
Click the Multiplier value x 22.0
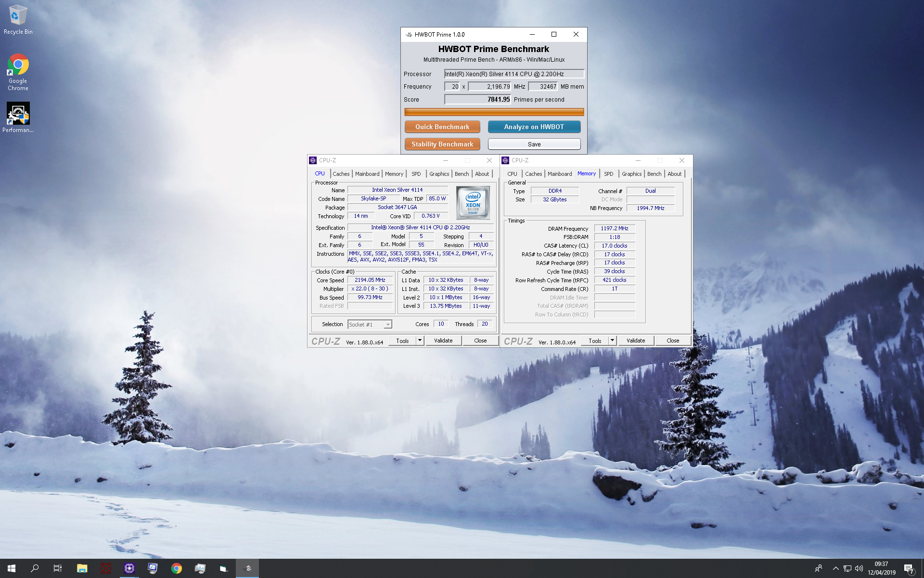(370, 289)
